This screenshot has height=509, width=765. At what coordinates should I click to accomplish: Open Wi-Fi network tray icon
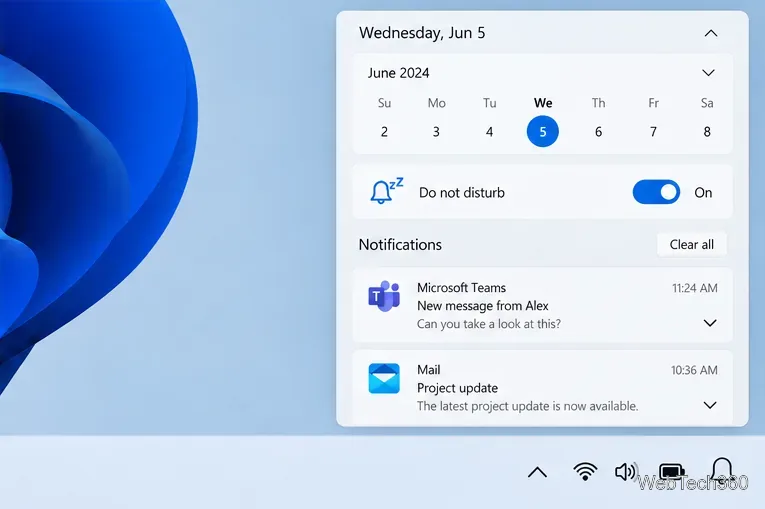(x=585, y=471)
